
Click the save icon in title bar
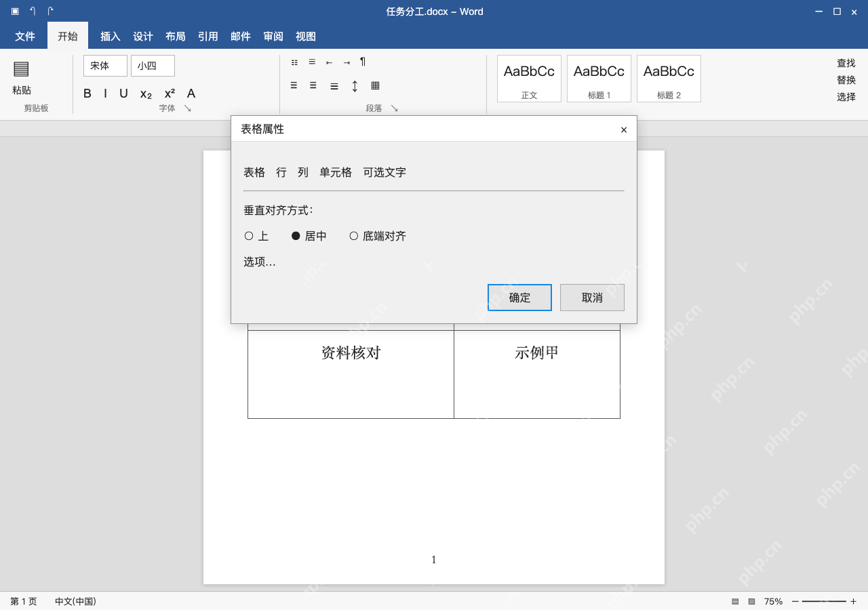point(15,11)
